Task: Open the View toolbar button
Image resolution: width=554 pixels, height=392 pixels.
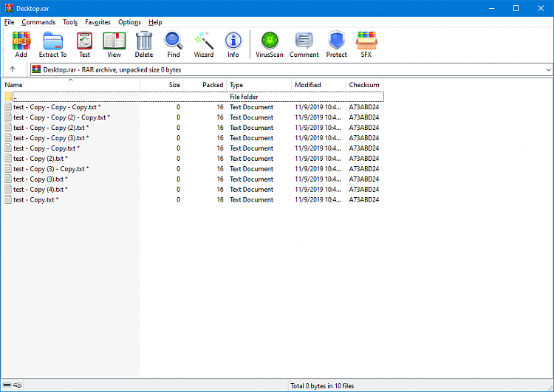Action: (114, 44)
